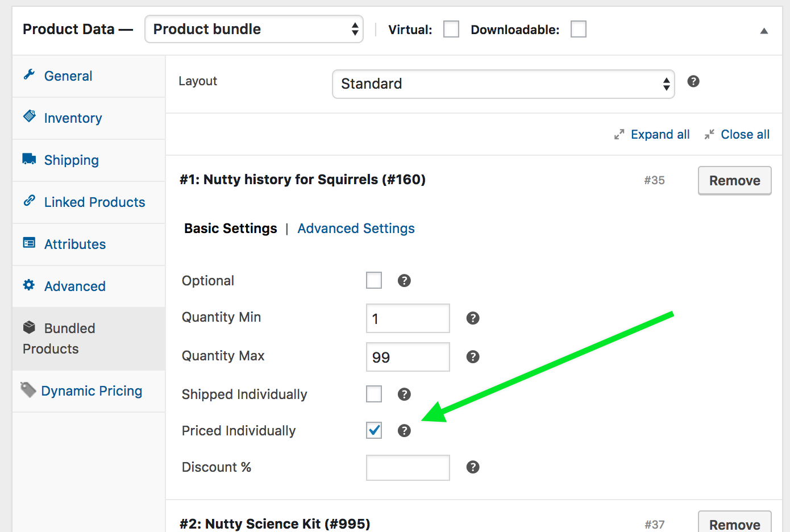Image resolution: width=790 pixels, height=532 pixels.
Task: Click the Shipped Individually help icon
Action: pos(404,394)
